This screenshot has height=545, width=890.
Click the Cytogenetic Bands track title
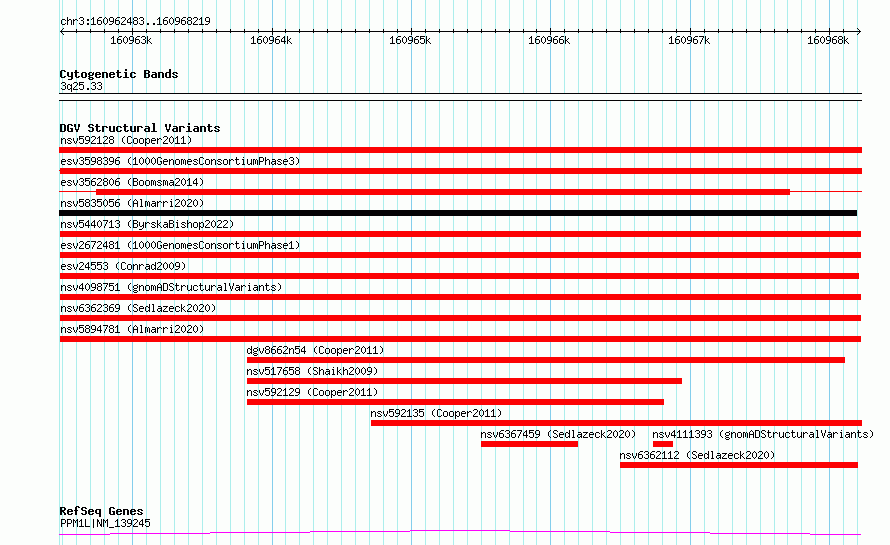(119, 74)
